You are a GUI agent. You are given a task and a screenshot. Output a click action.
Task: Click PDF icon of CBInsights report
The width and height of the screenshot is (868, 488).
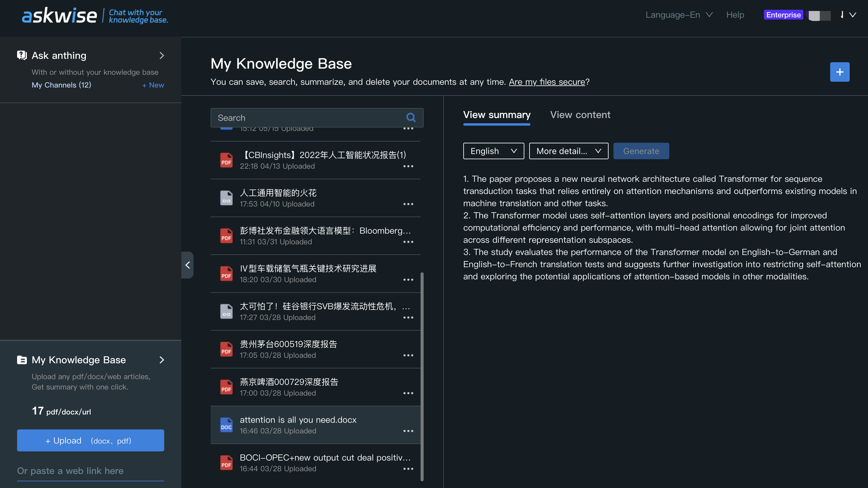226,160
